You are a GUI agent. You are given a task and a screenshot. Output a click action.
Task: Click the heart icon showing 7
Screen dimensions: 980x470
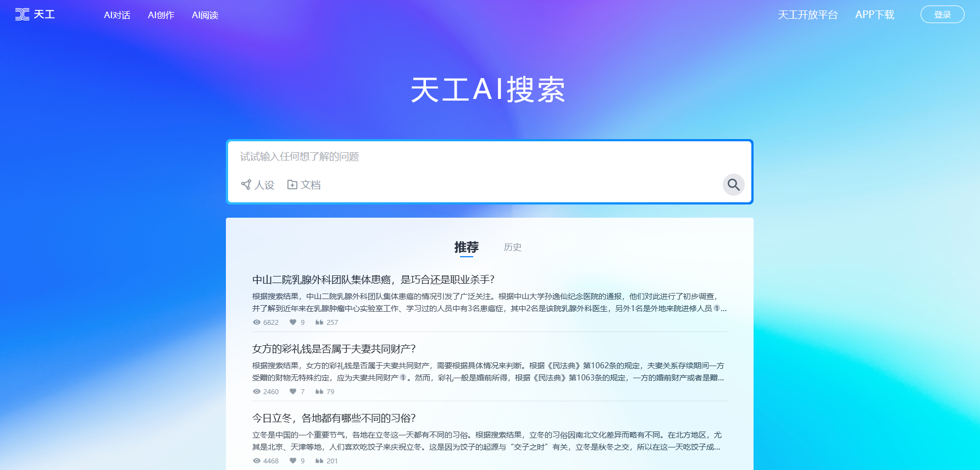pos(293,392)
